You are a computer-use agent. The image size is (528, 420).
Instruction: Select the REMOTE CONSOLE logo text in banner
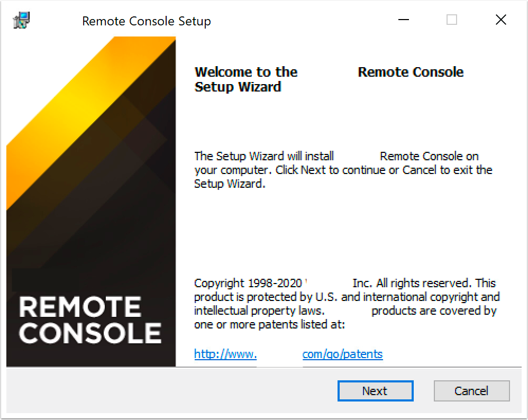pyautogui.click(x=90, y=320)
